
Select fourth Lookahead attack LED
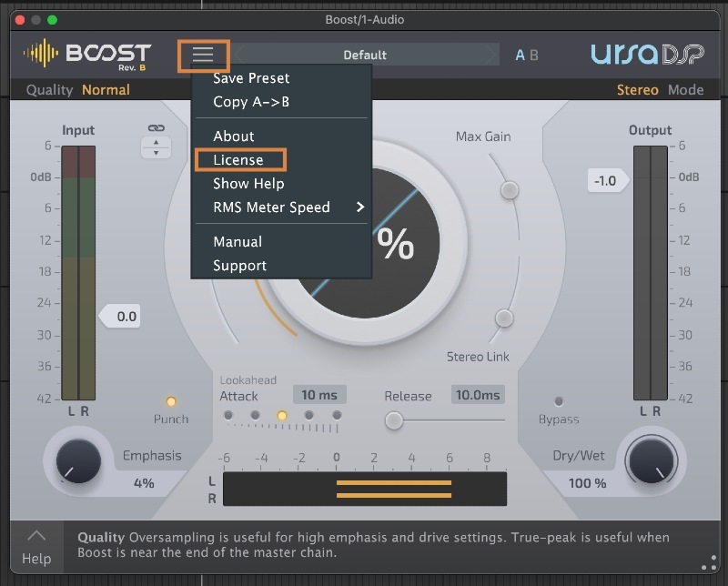[308, 415]
